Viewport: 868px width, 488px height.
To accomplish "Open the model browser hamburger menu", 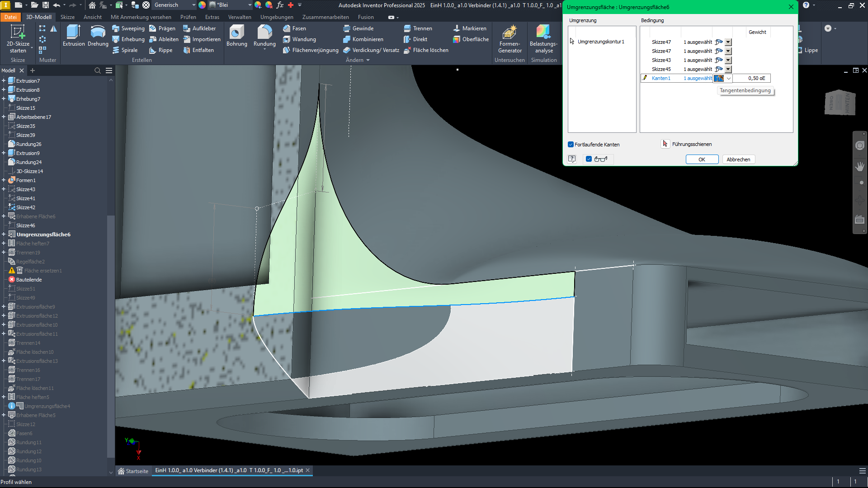I will [x=109, y=70].
